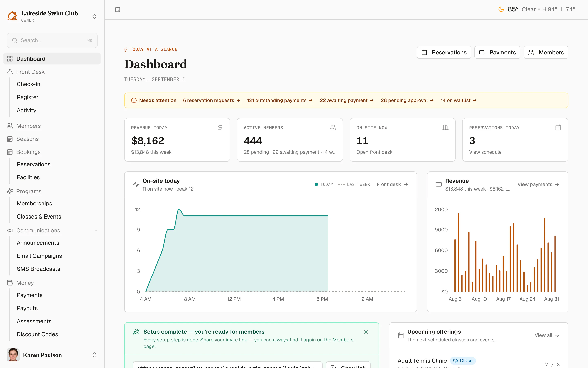Toggle the TODAY legend series

tap(324, 184)
